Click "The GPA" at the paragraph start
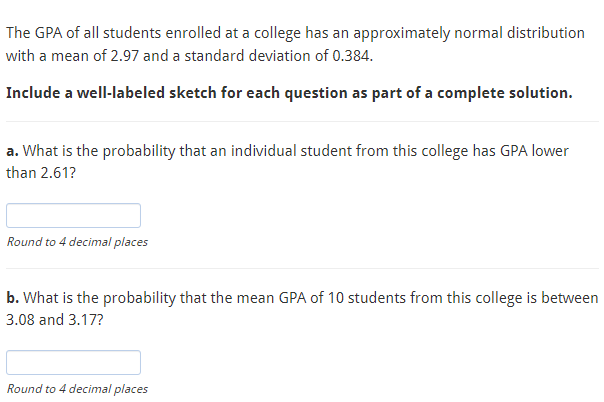 [34, 33]
